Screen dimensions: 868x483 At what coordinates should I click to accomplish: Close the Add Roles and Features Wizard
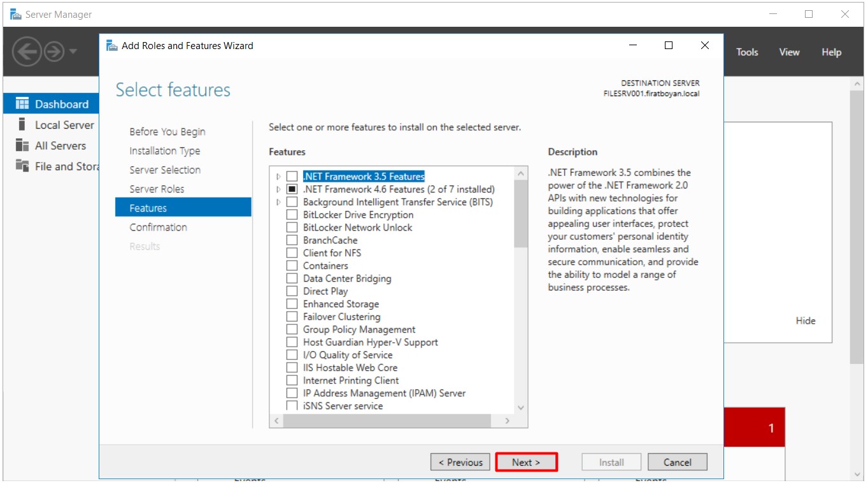click(x=705, y=45)
